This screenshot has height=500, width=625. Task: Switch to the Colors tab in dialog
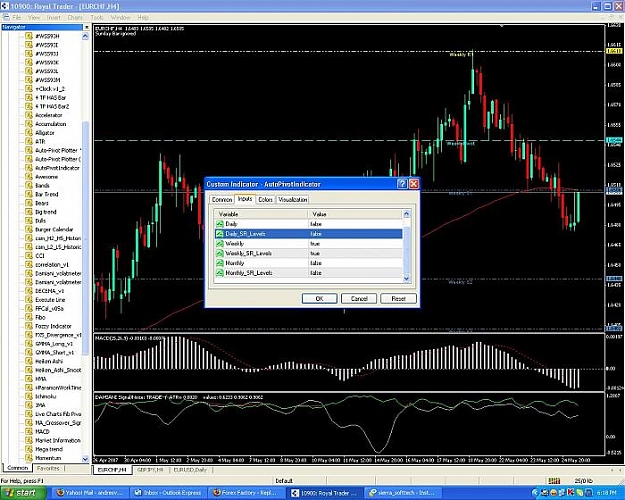click(x=265, y=199)
